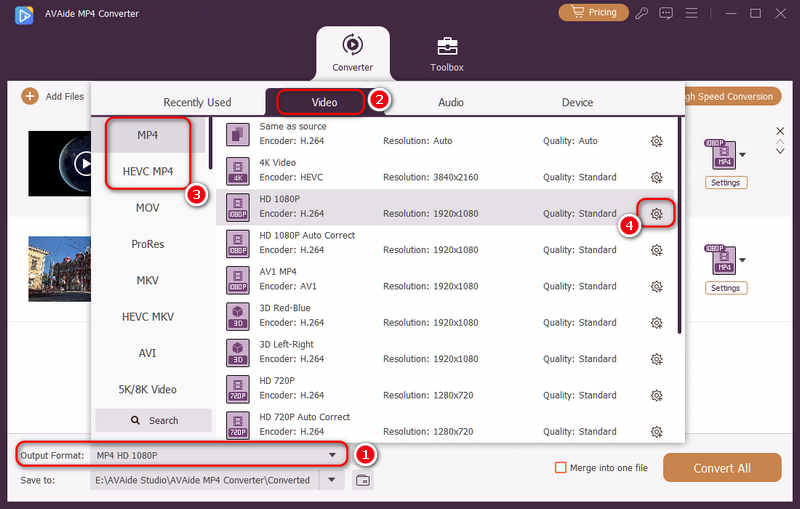Switch to the Recently Used tab
Screen dimensions: 800x509
tap(197, 103)
